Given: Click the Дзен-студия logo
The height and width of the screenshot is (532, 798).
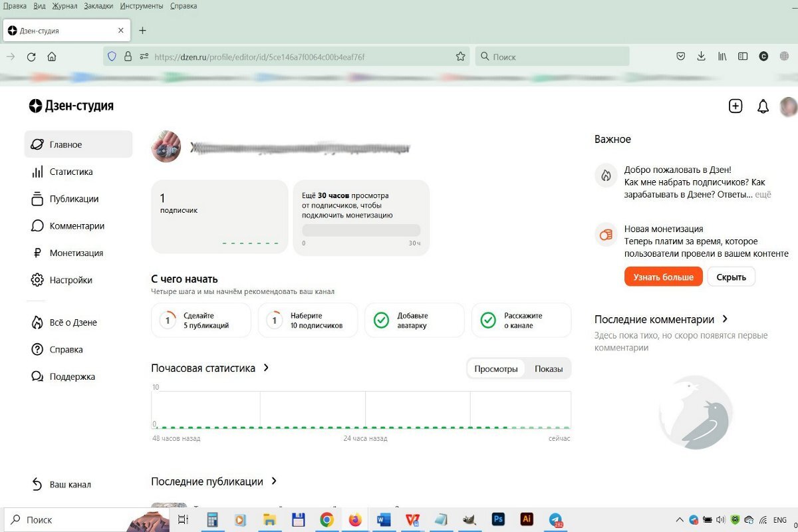Looking at the screenshot, I should [x=71, y=106].
